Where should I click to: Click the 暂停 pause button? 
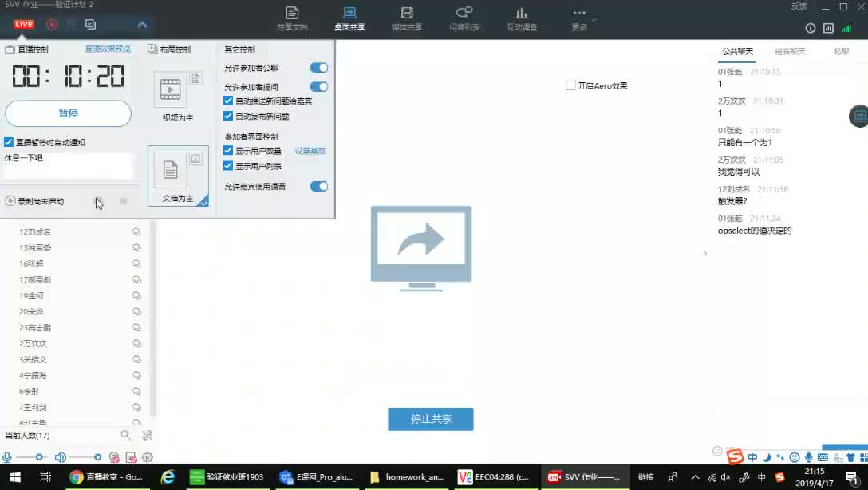click(68, 113)
